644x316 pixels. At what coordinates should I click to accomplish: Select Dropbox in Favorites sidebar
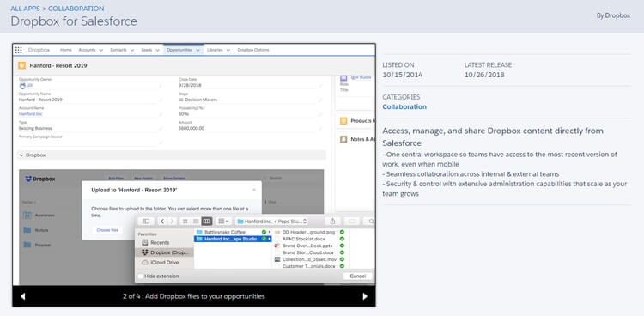click(164, 252)
